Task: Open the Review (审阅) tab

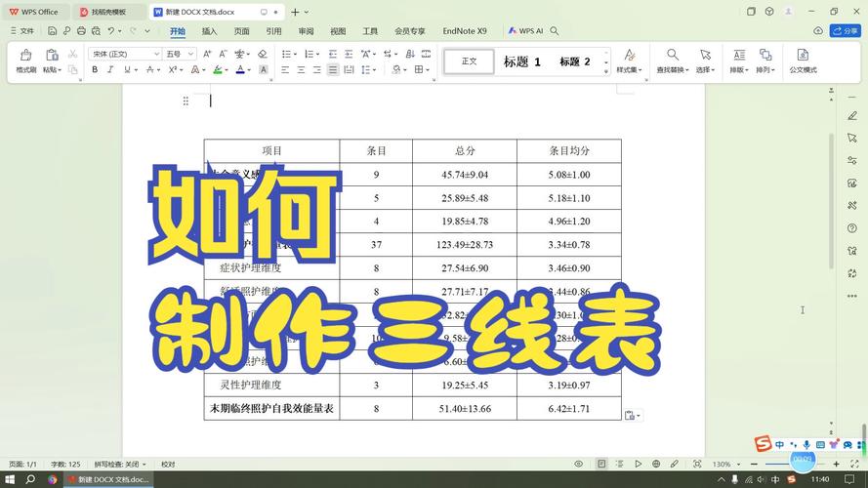Action: point(306,31)
